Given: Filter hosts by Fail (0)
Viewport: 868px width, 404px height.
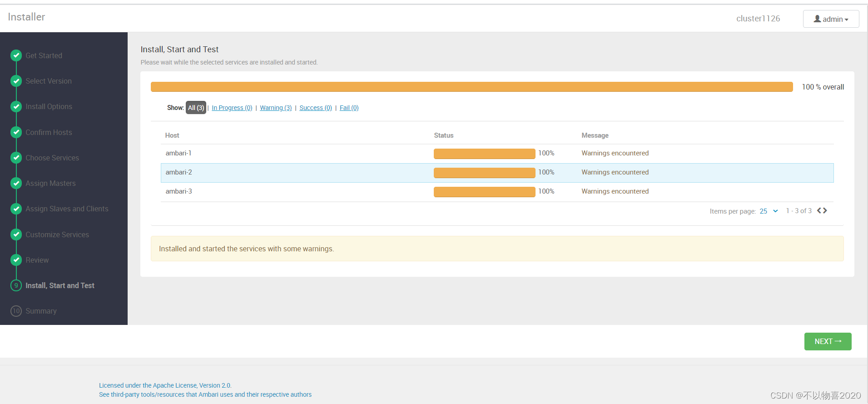Looking at the screenshot, I should 349,108.
